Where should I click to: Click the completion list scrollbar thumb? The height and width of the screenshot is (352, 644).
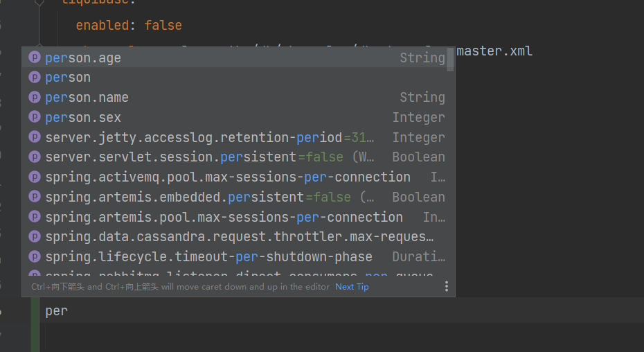[450, 59]
